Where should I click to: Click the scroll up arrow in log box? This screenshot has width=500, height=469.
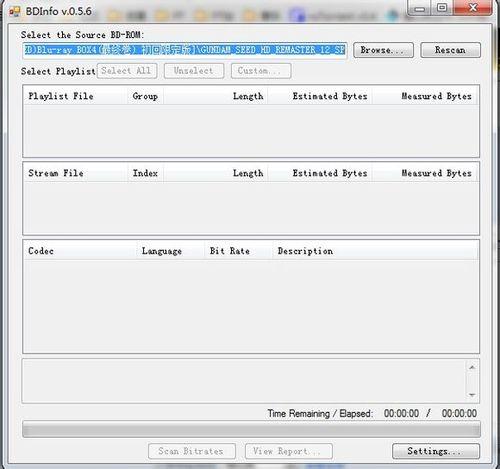[x=472, y=367]
